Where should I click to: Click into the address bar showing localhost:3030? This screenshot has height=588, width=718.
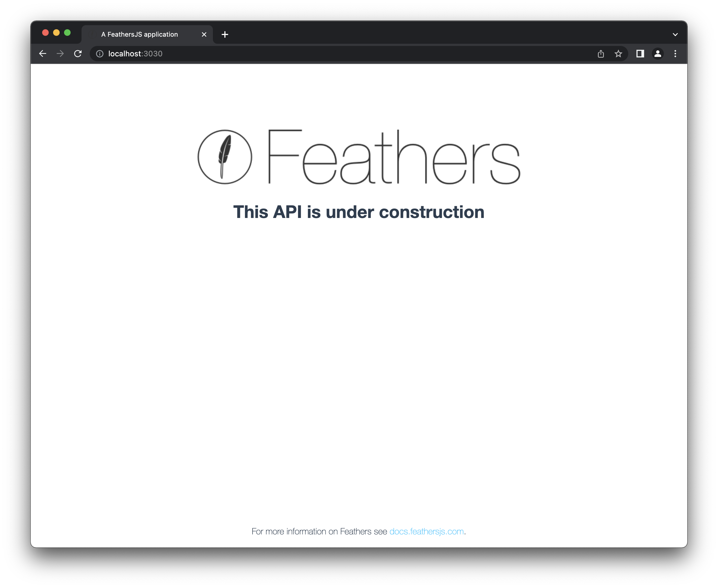click(135, 54)
